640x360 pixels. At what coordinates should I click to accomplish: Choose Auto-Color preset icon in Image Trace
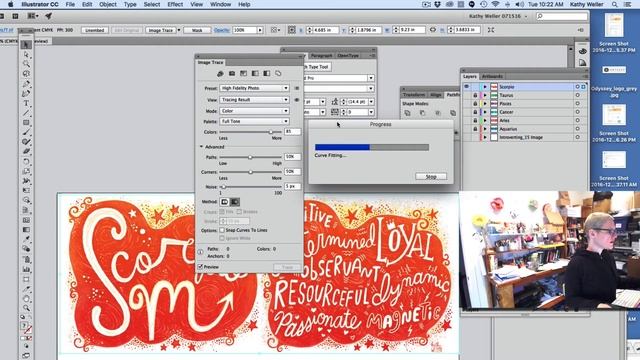pyautogui.click(x=220, y=73)
